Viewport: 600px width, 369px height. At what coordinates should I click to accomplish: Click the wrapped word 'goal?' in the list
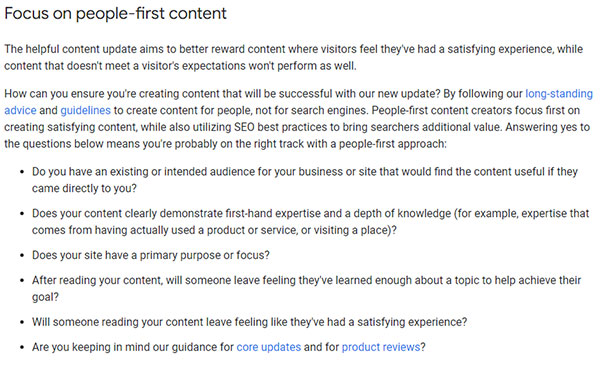coord(45,297)
